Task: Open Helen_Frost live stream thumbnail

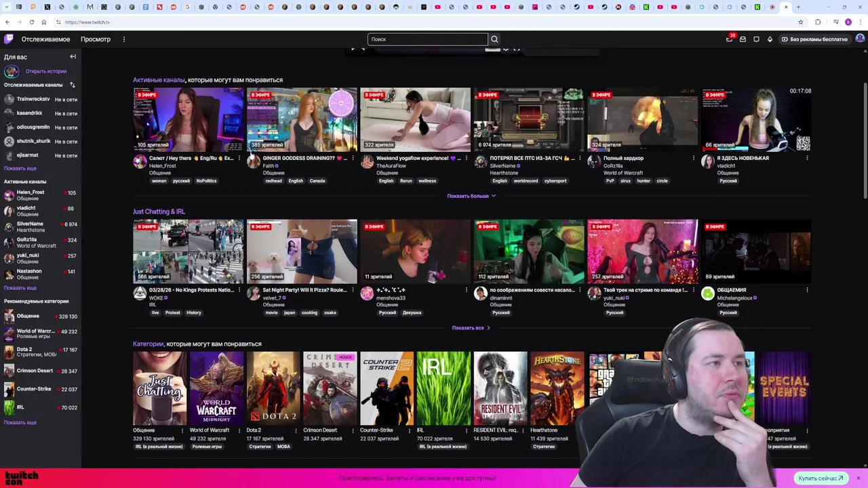Action: (x=189, y=119)
